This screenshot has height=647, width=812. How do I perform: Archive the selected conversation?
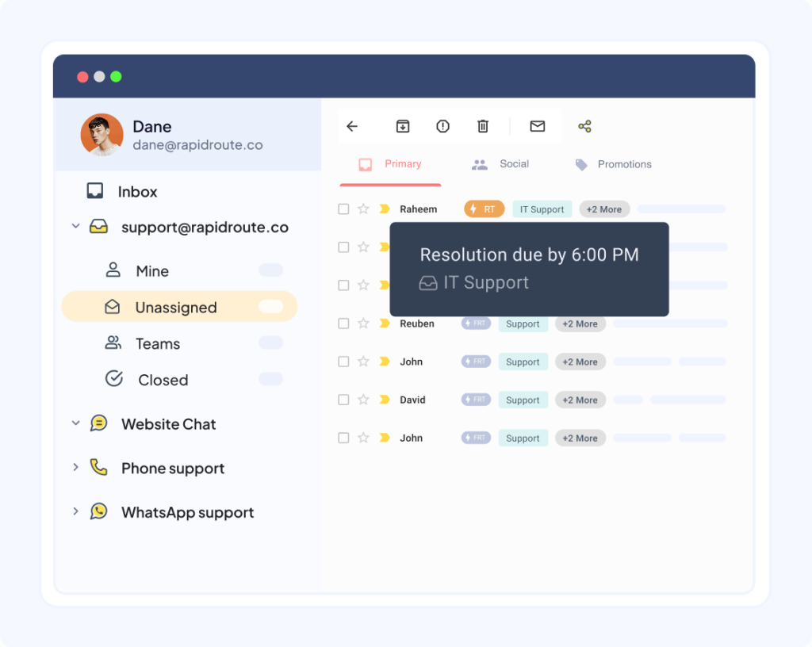(x=403, y=126)
